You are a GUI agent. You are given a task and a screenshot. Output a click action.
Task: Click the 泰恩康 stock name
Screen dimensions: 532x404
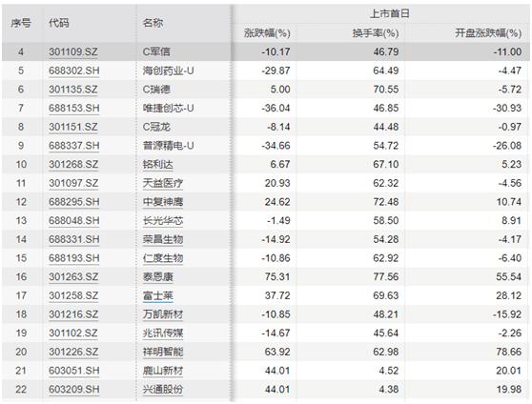click(x=157, y=276)
